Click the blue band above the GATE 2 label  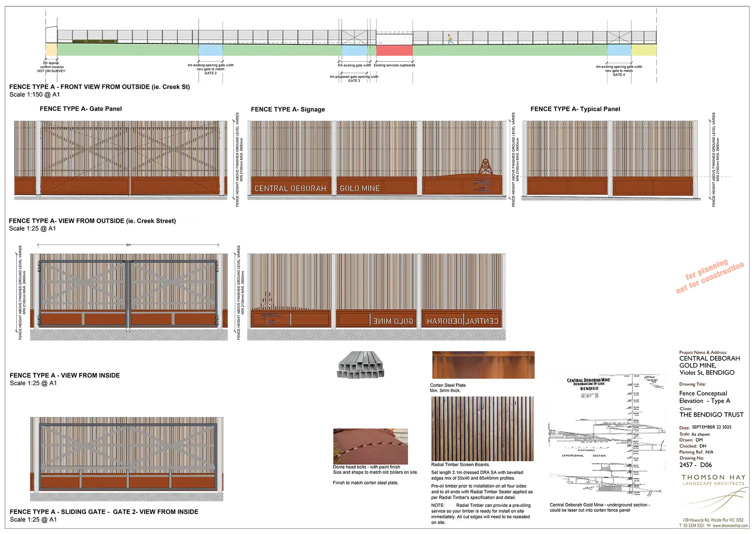coord(211,50)
